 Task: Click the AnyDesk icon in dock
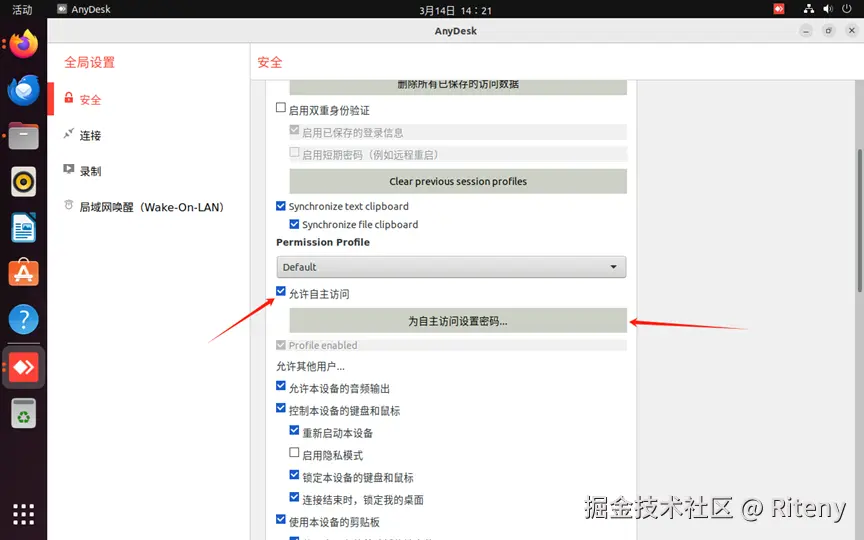23,367
